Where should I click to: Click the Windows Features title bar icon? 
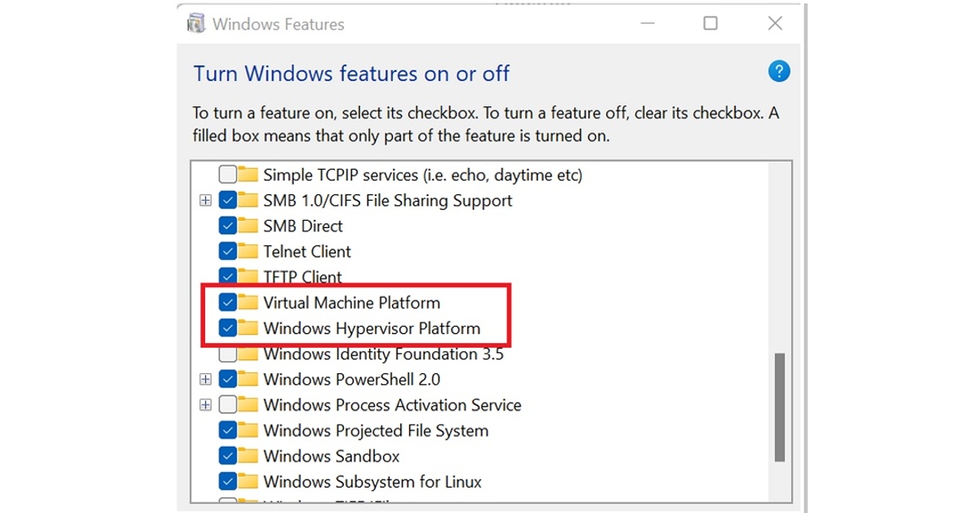tap(196, 24)
